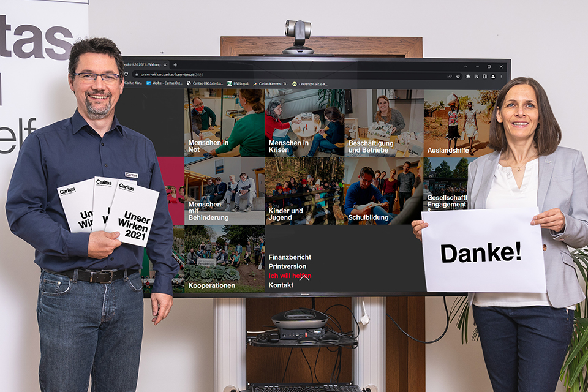Open the Kinder und Jugend tile
The image size is (588, 392).
(x=304, y=191)
